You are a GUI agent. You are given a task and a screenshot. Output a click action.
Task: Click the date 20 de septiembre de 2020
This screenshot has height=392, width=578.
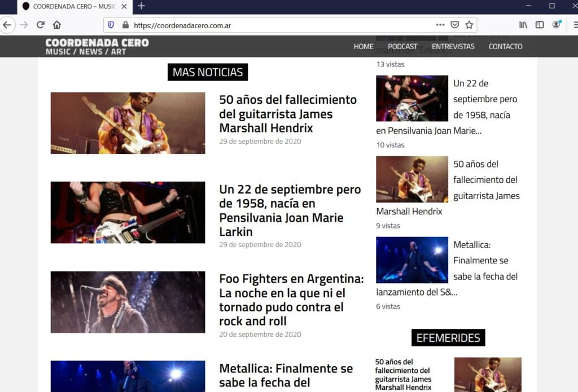click(x=260, y=334)
